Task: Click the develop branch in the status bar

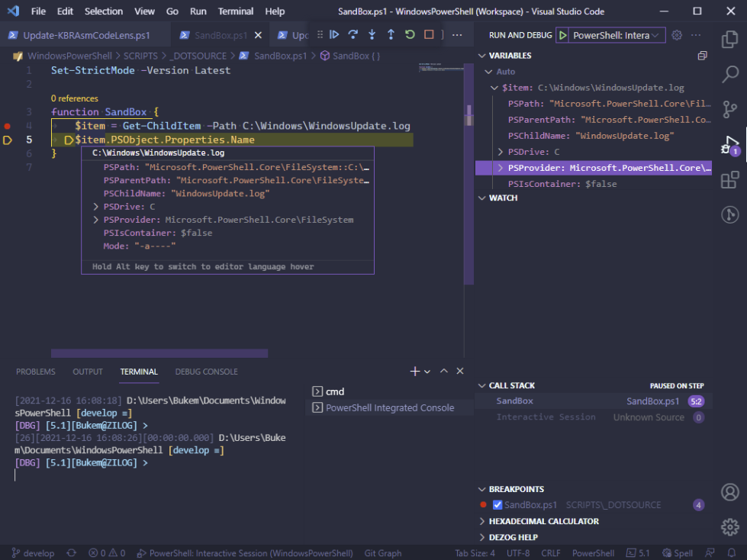Action: (33, 553)
